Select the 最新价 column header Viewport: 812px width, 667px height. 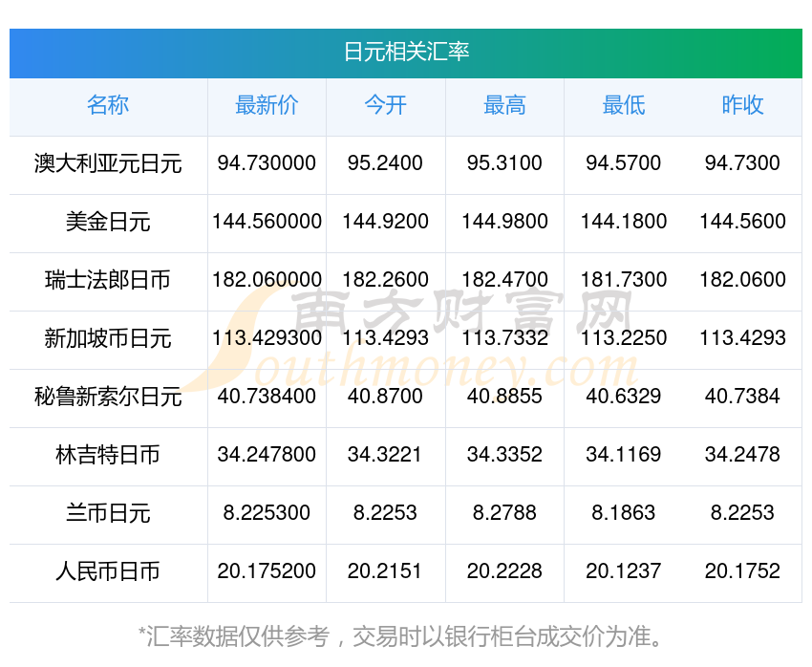pos(267,106)
